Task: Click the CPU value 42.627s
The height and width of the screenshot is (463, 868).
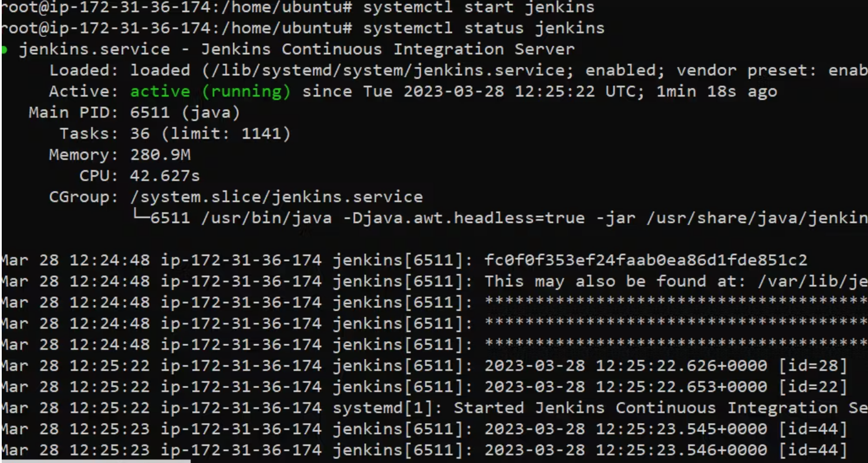Action: coord(165,176)
